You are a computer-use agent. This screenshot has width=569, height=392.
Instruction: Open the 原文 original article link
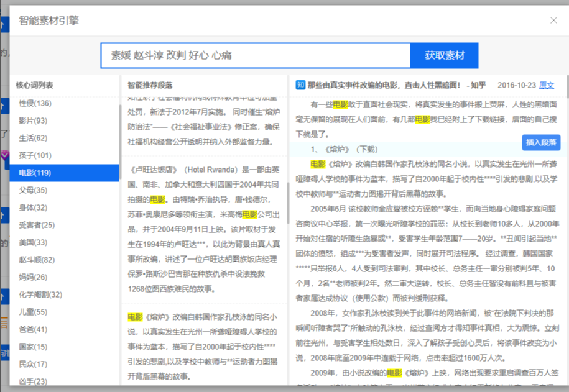click(x=547, y=85)
